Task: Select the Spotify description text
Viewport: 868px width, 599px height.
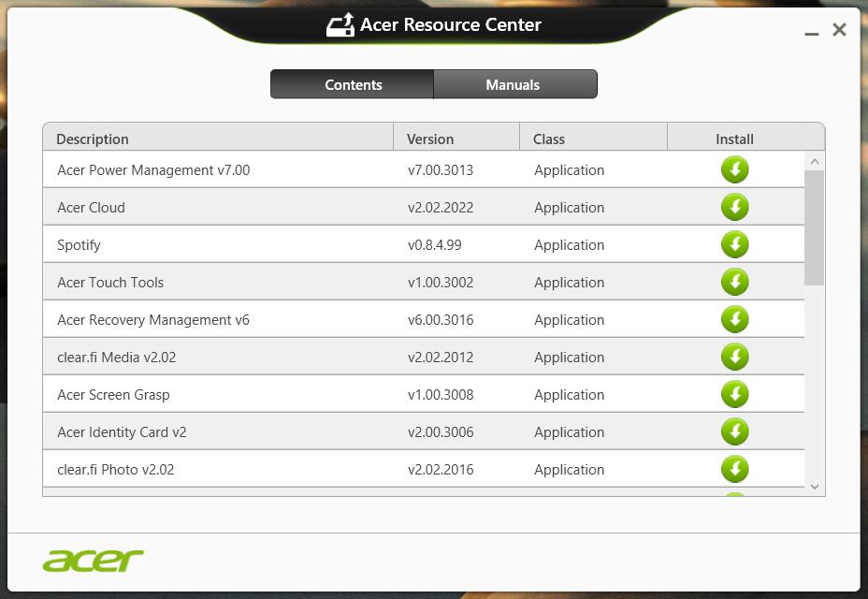Action: (79, 245)
